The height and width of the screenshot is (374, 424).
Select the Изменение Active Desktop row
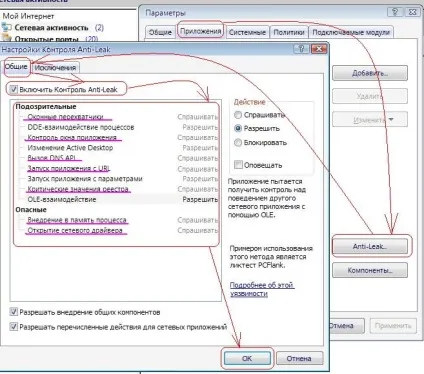coord(117,148)
